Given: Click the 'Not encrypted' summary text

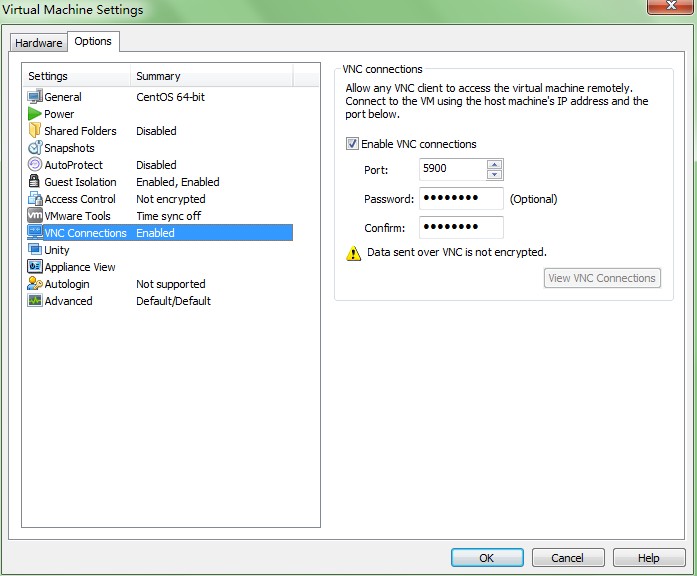Looking at the screenshot, I should pos(171,199).
